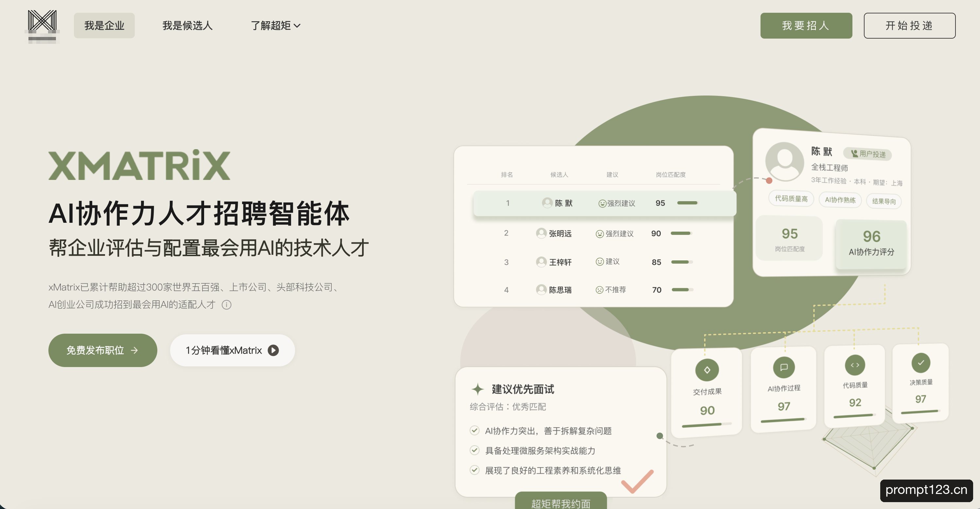Select the 我是企业 tab
This screenshot has height=509, width=980.
(x=104, y=26)
